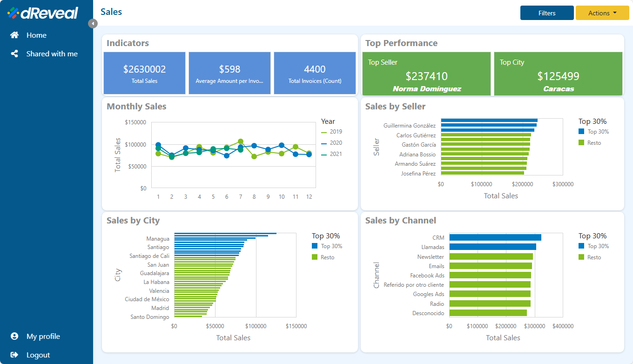Viewport: 633px width, 364px height.
Task: Toggle the 2019 series in Monthly Sales legend
Action: click(x=331, y=132)
